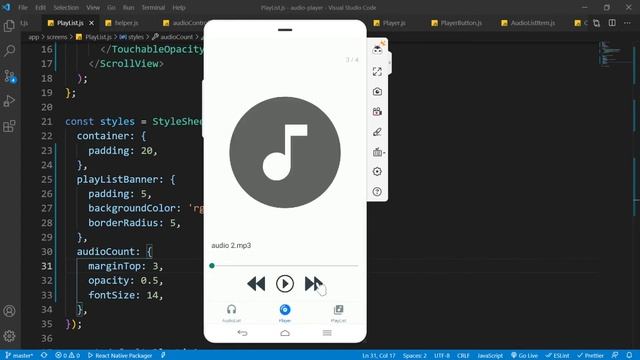Tap the Android back navigation button
640x360 pixels.
(242, 333)
